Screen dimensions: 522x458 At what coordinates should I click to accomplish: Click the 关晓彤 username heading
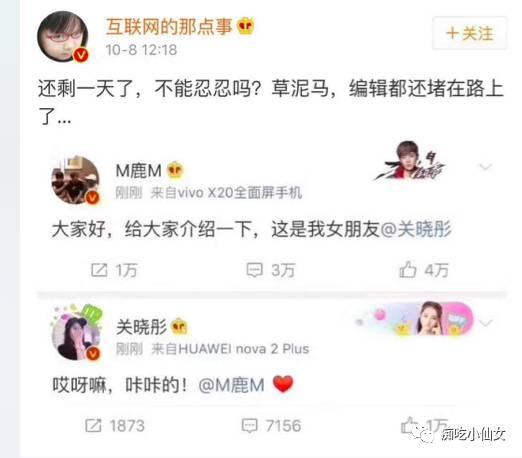141,327
